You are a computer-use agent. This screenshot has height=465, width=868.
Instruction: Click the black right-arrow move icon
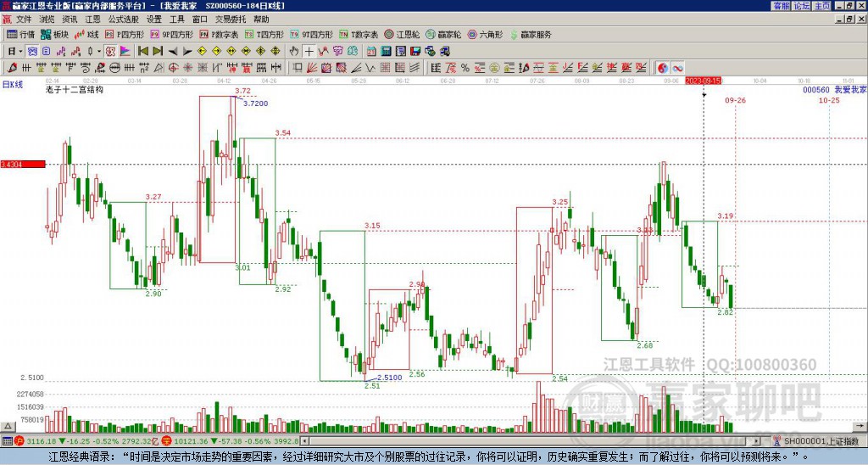point(187,52)
